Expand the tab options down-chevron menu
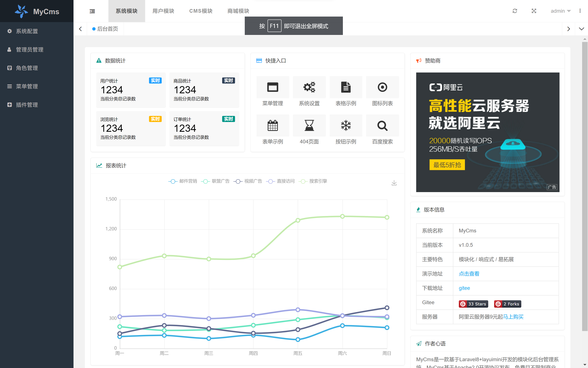The height and width of the screenshot is (368, 588). [581, 29]
